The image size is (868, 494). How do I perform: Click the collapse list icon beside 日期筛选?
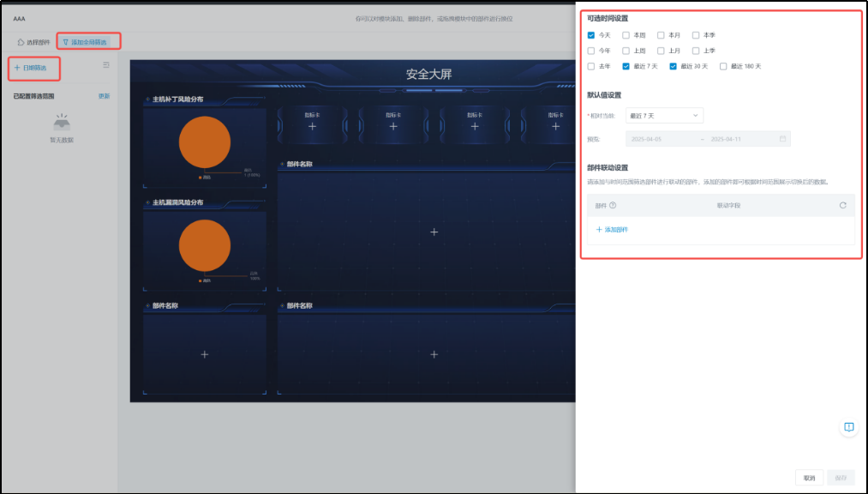pyautogui.click(x=106, y=65)
